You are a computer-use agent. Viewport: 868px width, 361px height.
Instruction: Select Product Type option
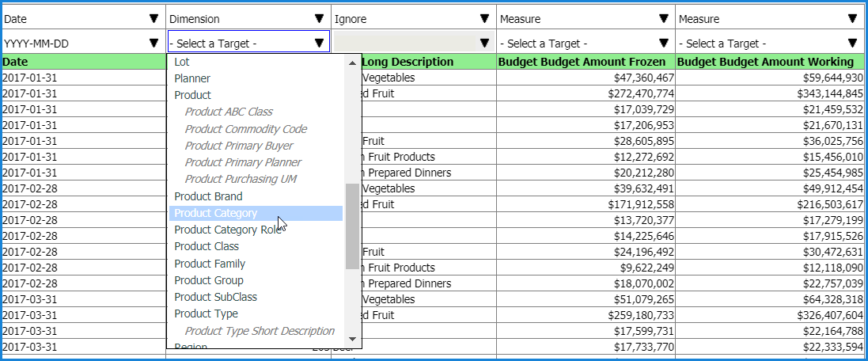tap(206, 313)
